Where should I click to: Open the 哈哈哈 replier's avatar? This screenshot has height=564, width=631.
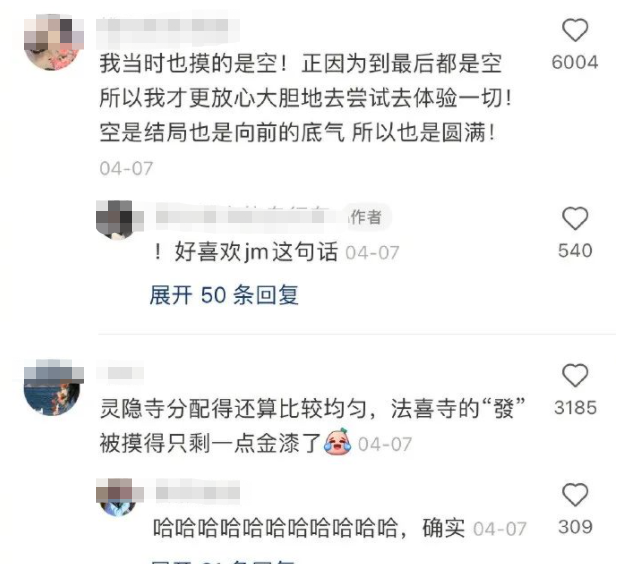[119, 497]
